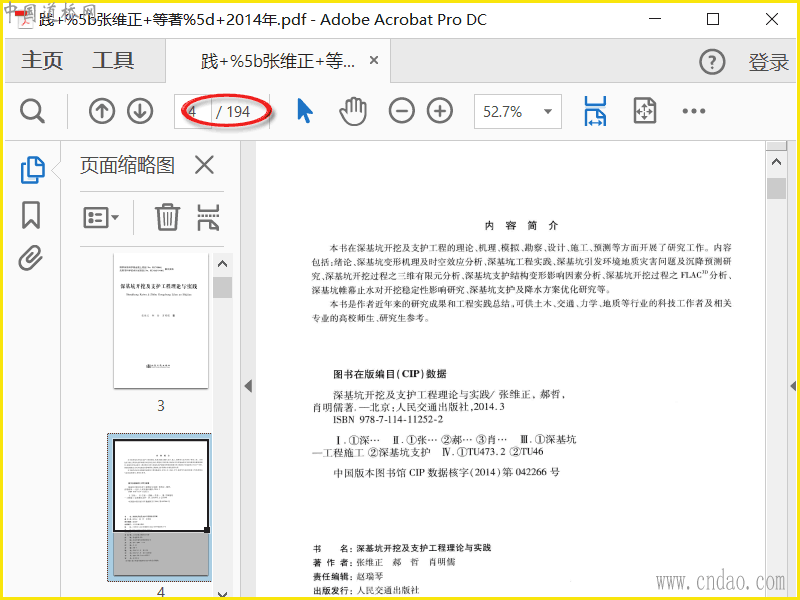Image resolution: width=800 pixels, height=600 pixels.
Task: Open the attachments paperclip panel
Action: point(31,258)
